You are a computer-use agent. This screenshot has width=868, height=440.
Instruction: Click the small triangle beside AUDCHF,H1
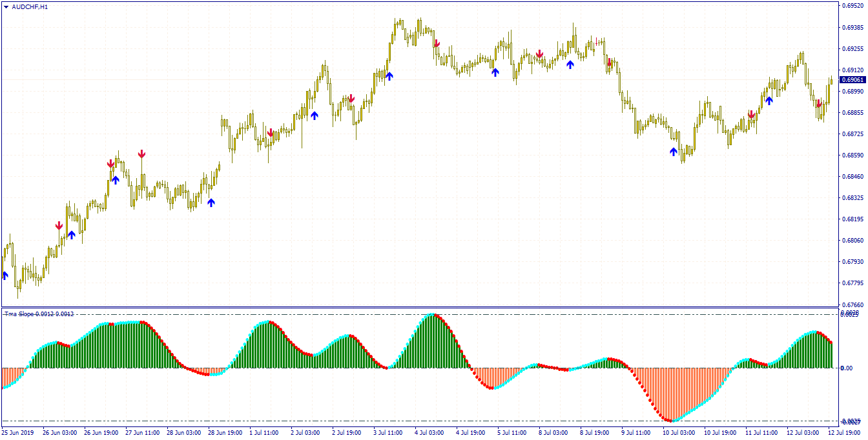coord(6,6)
